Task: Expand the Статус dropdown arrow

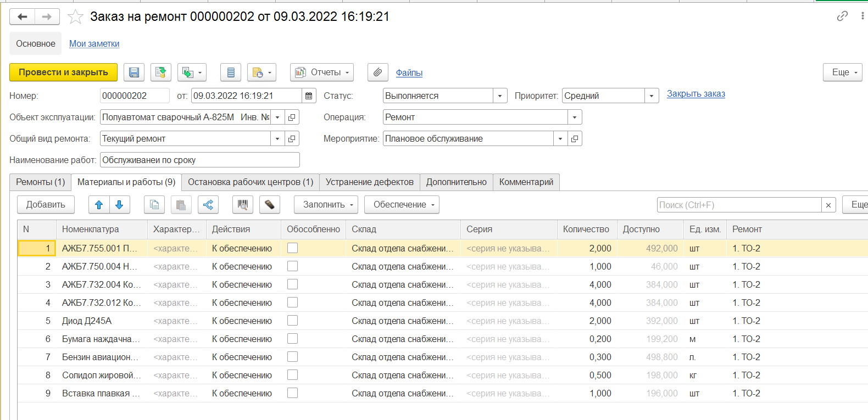Action: (500, 96)
